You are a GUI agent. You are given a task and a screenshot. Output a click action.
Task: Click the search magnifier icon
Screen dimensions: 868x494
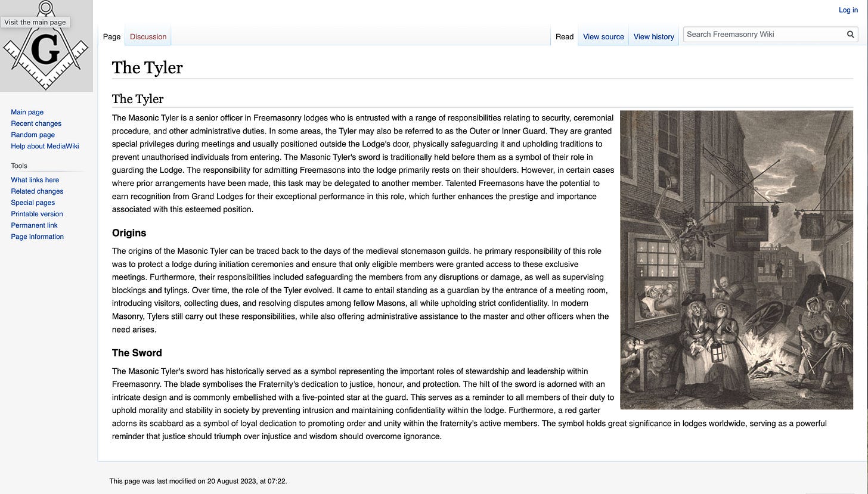(851, 35)
